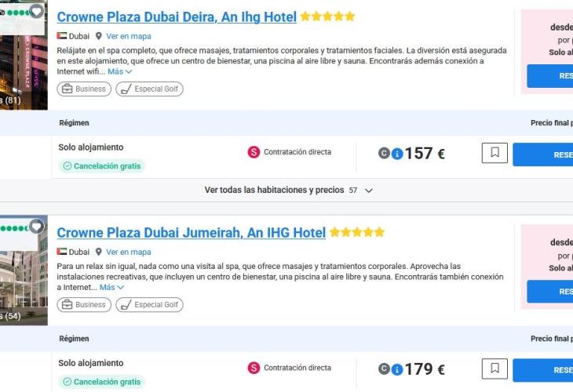This screenshot has width=573, height=392.
Task: Bookmark the 179 € room offer
Action: (495, 368)
